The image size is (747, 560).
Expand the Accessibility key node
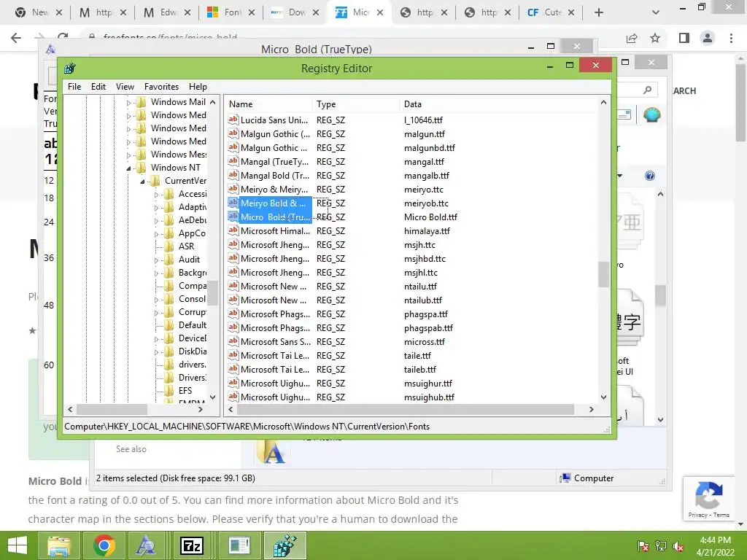click(156, 194)
